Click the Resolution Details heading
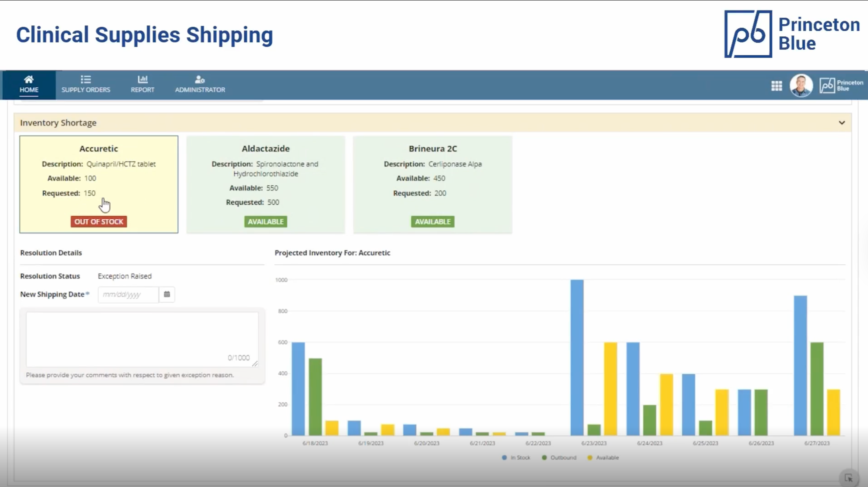The width and height of the screenshot is (868, 487). pyautogui.click(x=51, y=253)
